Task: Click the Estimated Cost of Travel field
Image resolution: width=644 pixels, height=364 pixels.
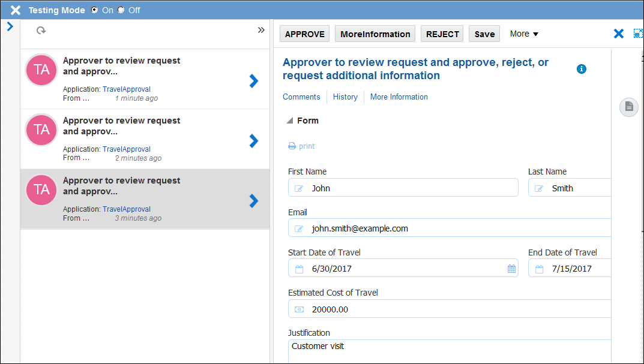Action: click(450, 309)
